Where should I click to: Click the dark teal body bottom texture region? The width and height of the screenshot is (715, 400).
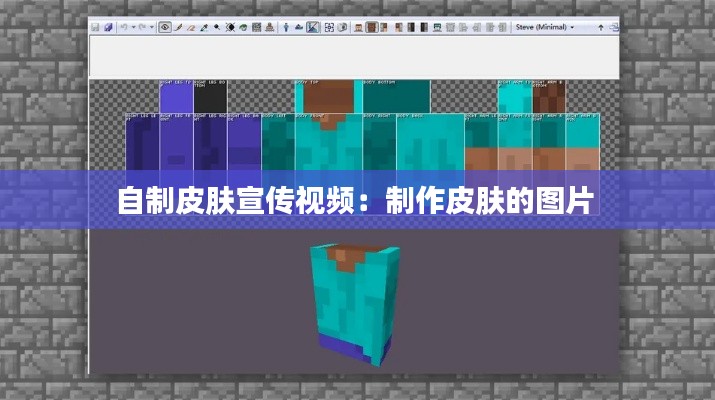coord(396,97)
